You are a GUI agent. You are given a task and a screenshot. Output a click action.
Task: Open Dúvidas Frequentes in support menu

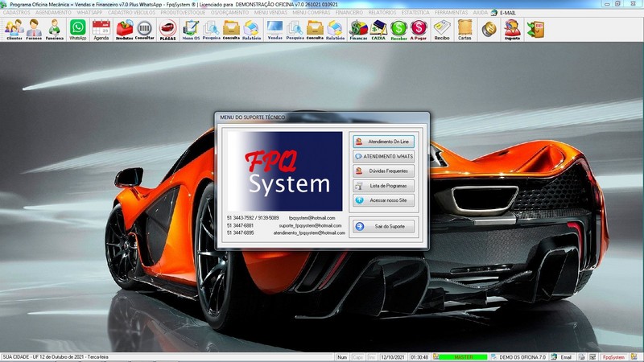[384, 171]
